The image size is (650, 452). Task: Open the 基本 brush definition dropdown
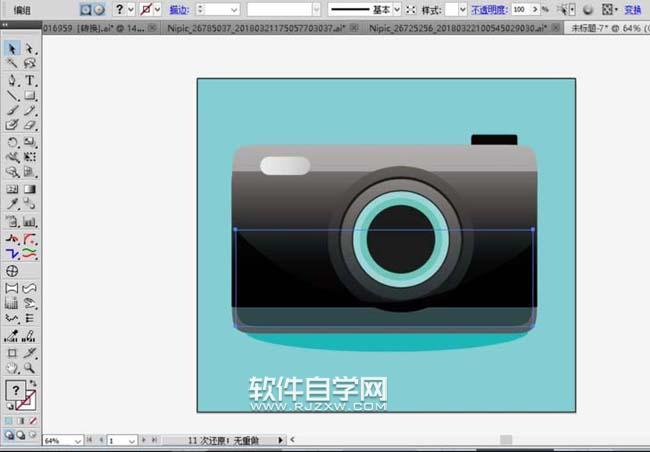tap(397, 9)
